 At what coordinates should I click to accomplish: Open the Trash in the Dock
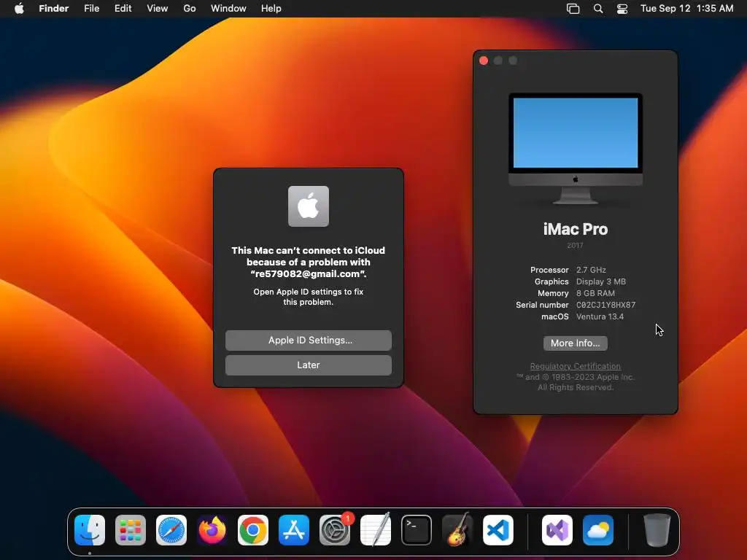click(x=657, y=530)
